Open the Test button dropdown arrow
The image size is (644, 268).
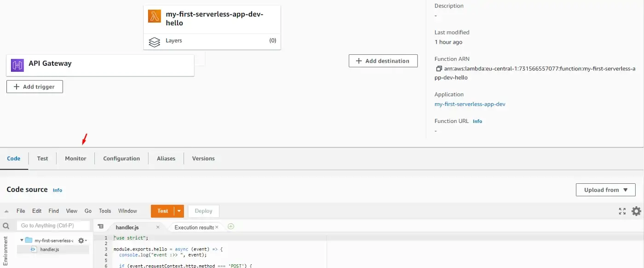click(179, 211)
